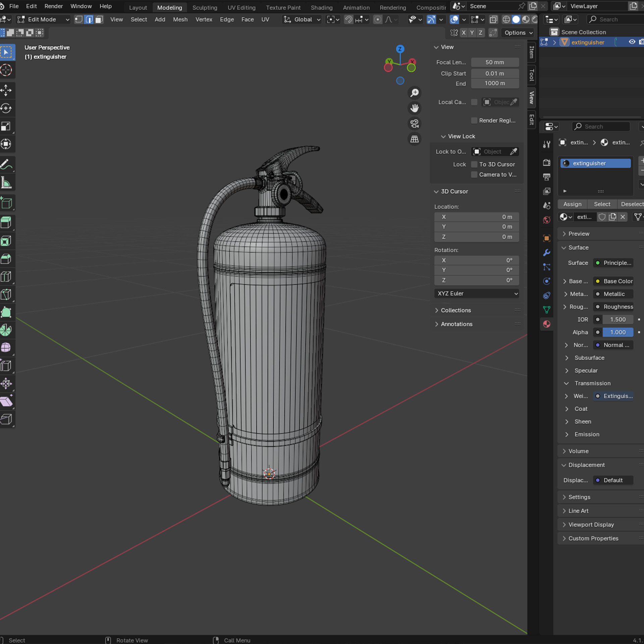Open the Render menu
Screen dimensions: 644x644
click(x=54, y=6)
